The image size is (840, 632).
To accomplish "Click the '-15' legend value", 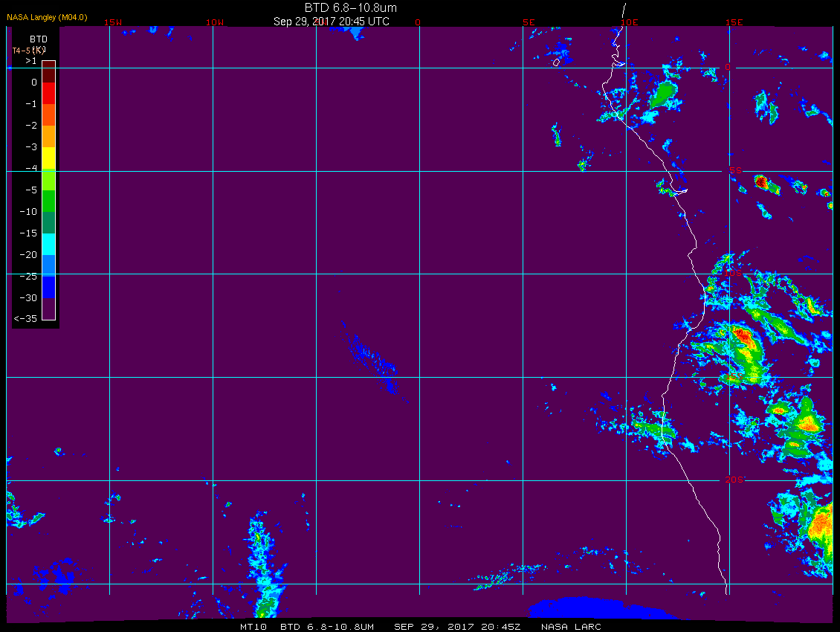I will pos(28,233).
